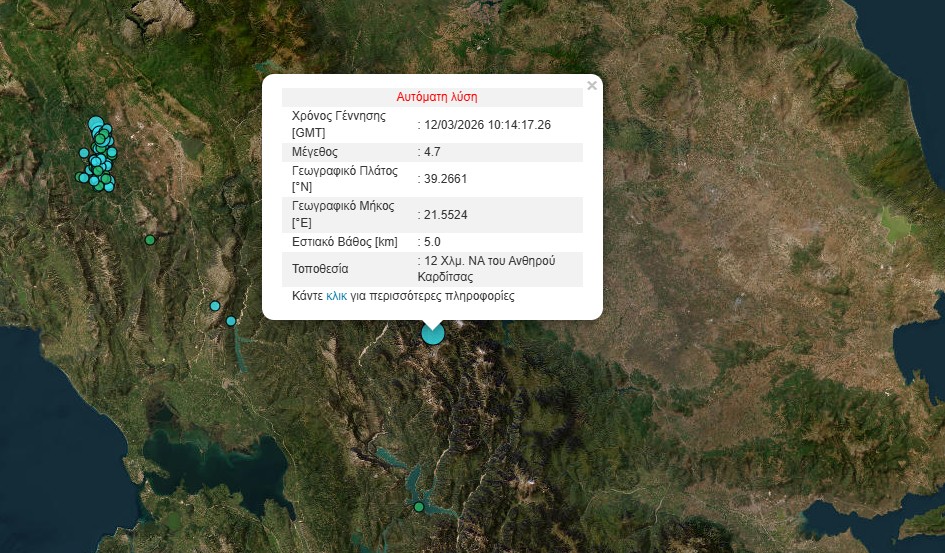Click the magnitude value 4.7
945x553 pixels.
432,152
